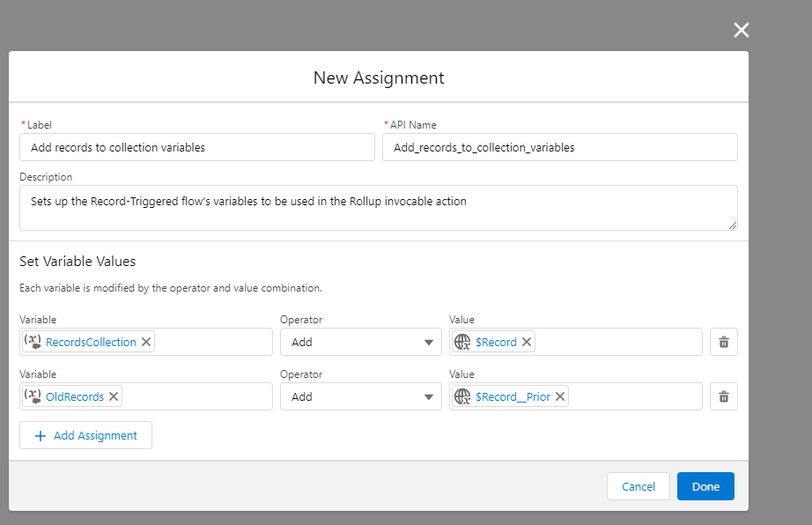Delete the second assignment row with trash icon
This screenshot has width=812, height=525.
tap(723, 396)
